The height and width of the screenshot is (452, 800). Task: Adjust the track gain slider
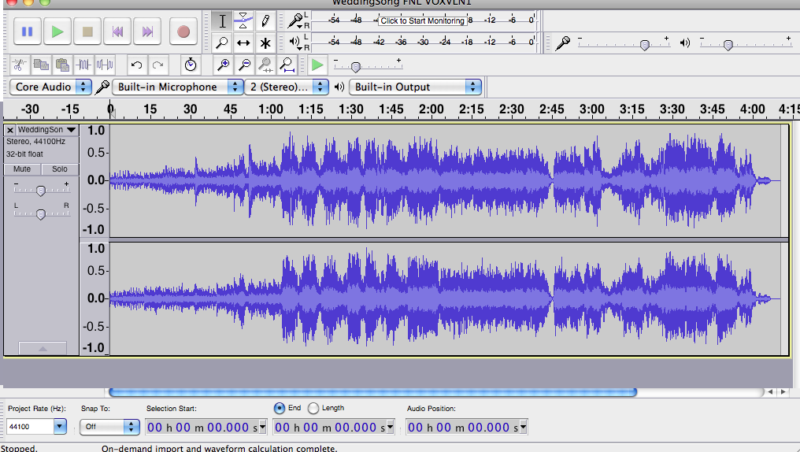coord(41,190)
